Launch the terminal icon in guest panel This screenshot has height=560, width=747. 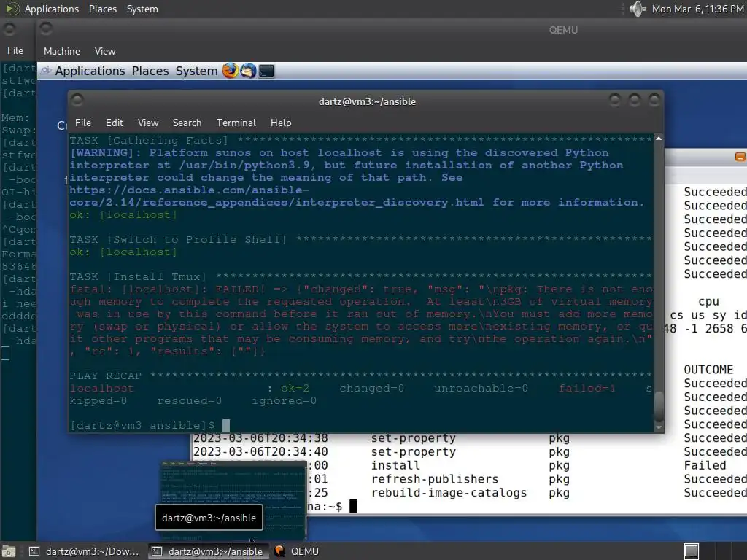[x=266, y=71]
